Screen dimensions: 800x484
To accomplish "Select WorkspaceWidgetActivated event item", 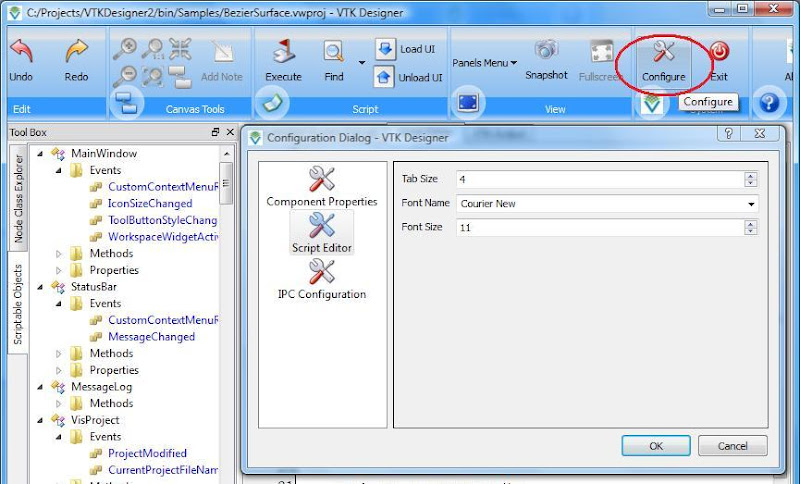I will 162,237.
